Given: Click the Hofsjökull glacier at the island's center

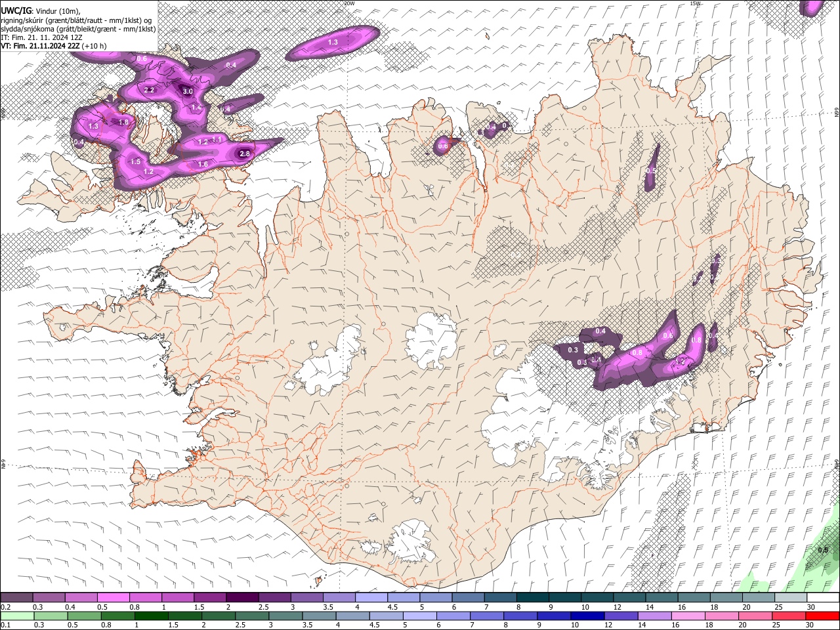Looking at the screenshot, I should pos(432,340).
